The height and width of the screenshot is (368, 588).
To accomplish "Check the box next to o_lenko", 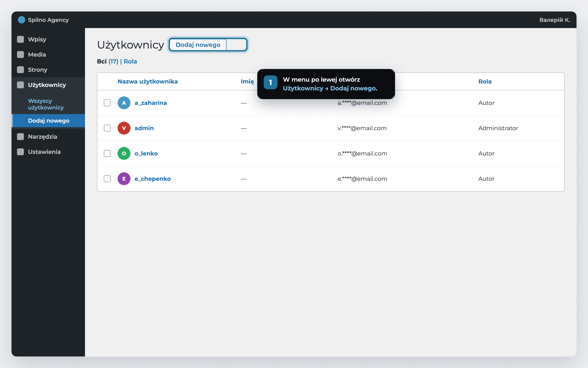I will click(x=107, y=153).
